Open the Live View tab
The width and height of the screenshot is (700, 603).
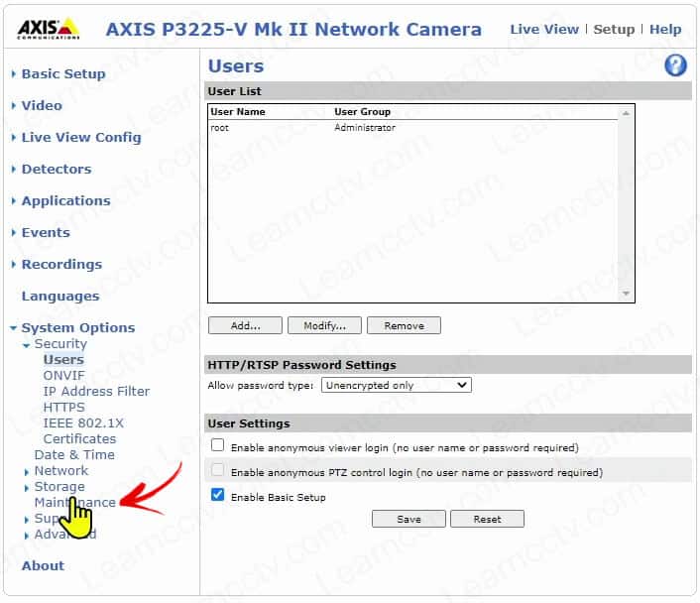coord(543,29)
